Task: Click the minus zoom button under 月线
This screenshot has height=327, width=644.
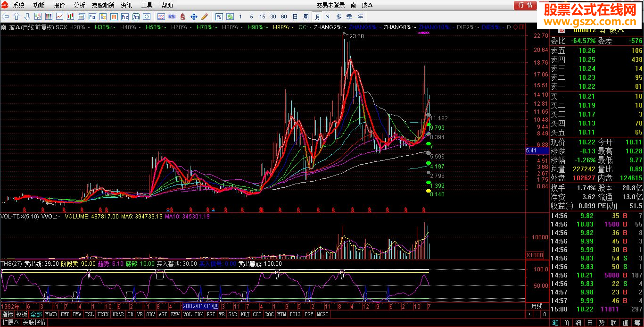Action: click(536, 314)
